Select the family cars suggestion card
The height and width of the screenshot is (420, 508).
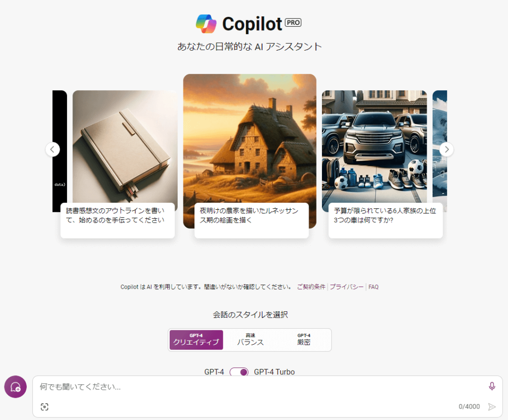coord(382,164)
